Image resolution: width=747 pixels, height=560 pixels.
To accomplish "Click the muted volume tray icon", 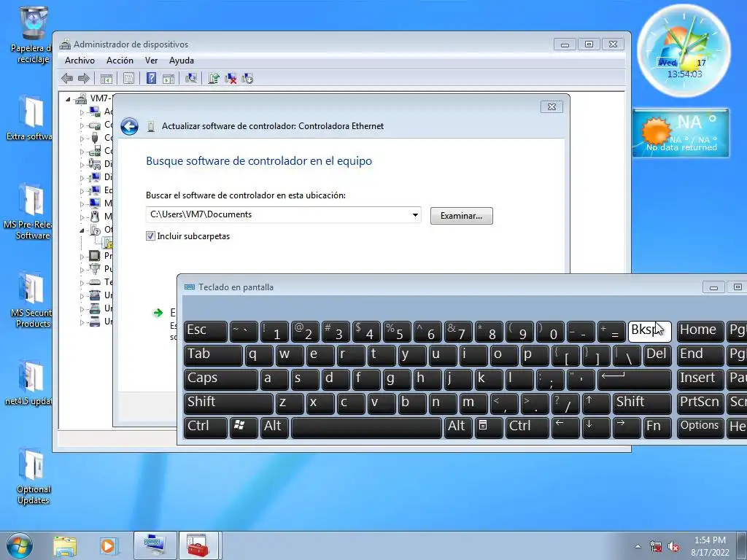I will [x=673, y=547].
